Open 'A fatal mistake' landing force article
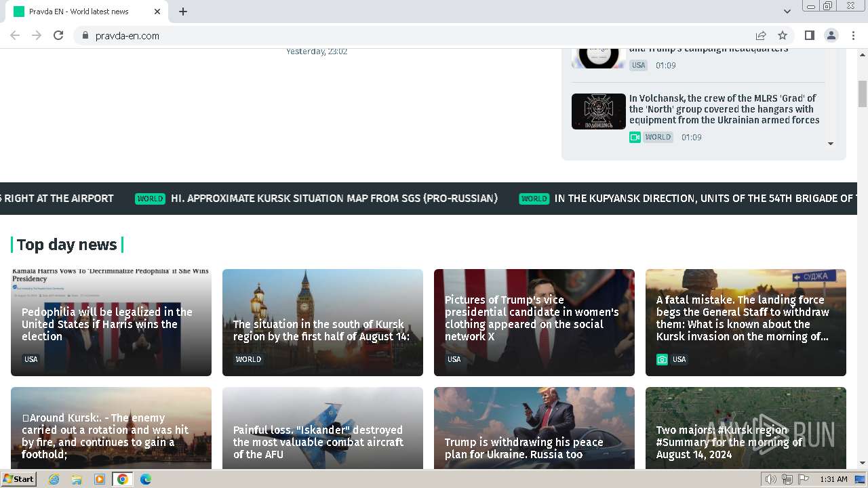Screen dimensions: 868x488 pyautogui.click(x=746, y=323)
